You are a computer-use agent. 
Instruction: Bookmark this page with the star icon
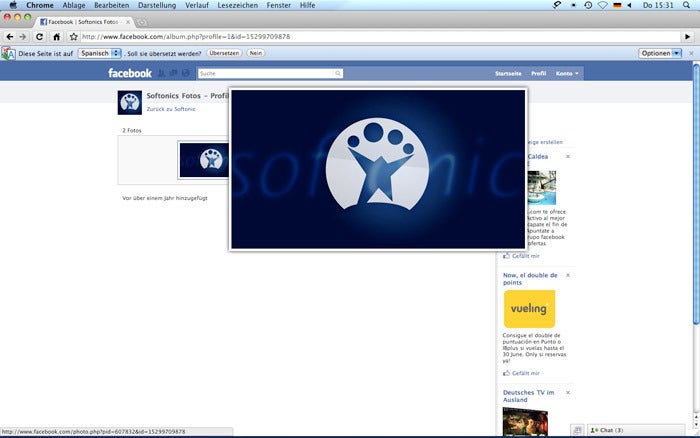click(74, 37)
